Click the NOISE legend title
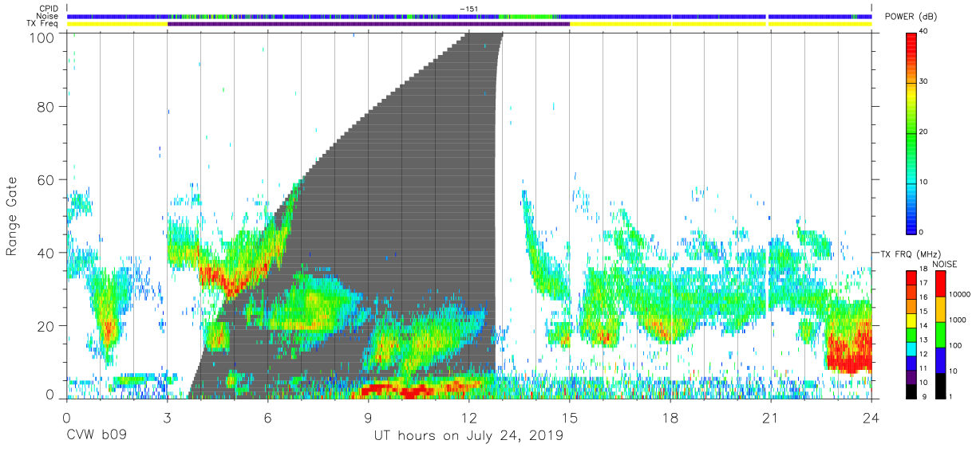Viewport: 980px width, 452px height. [944, 263]
